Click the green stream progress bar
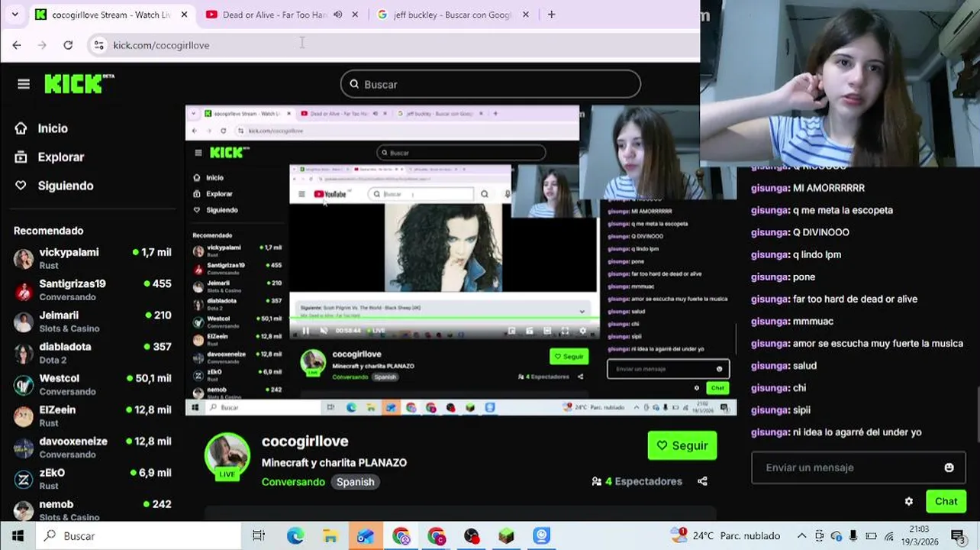Screen dimensions: 980x550 click(443, 317)
